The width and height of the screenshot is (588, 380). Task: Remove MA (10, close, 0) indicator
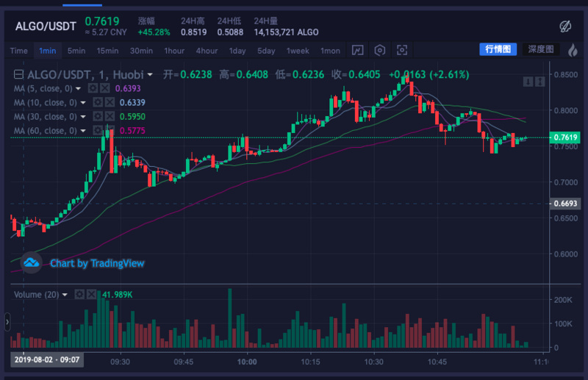[110, 102]
